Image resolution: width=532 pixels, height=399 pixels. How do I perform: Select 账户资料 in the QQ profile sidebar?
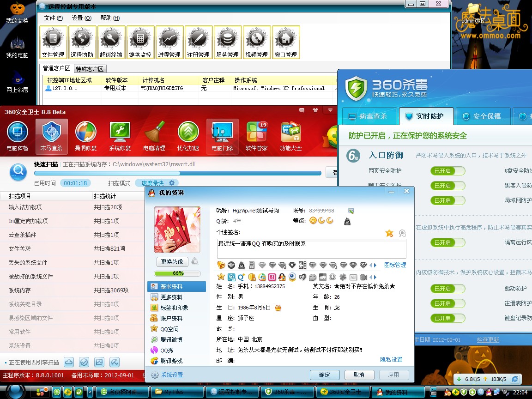(x=176, y=318)
